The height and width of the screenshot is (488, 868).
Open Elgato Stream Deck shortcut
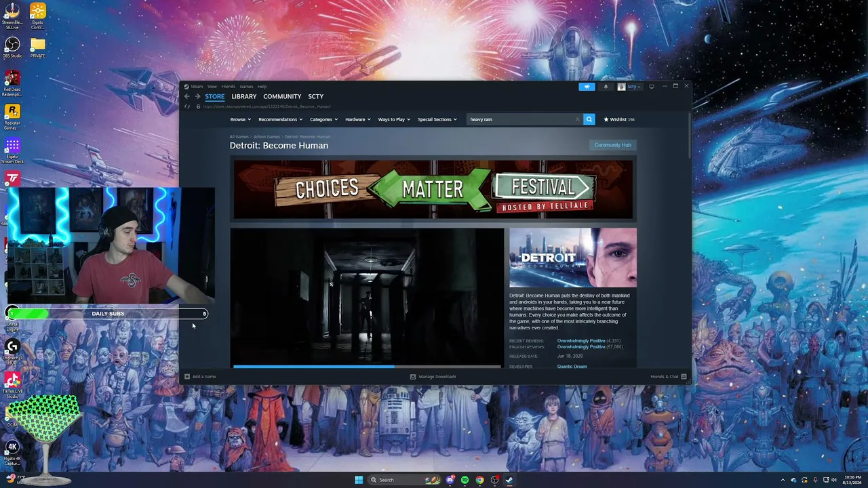click(12, 150)
